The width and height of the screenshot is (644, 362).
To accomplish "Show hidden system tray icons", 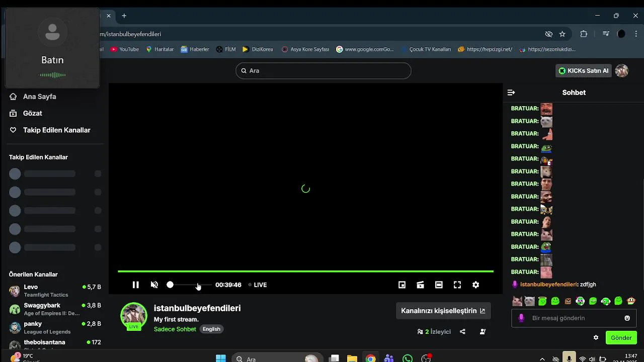I will click(x=542, y=359).
